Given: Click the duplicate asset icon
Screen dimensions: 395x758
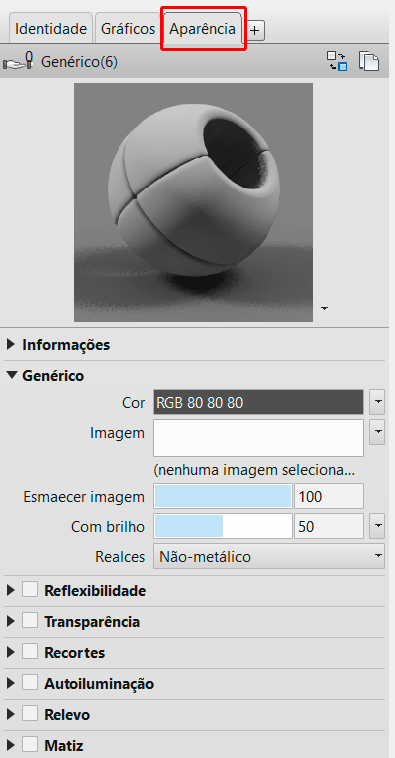Looking at the screenshot, I should (368, 61).
